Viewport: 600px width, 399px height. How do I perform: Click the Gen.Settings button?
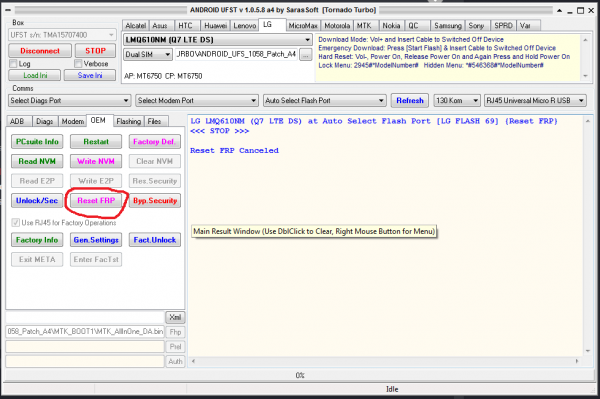click(96, 240)
